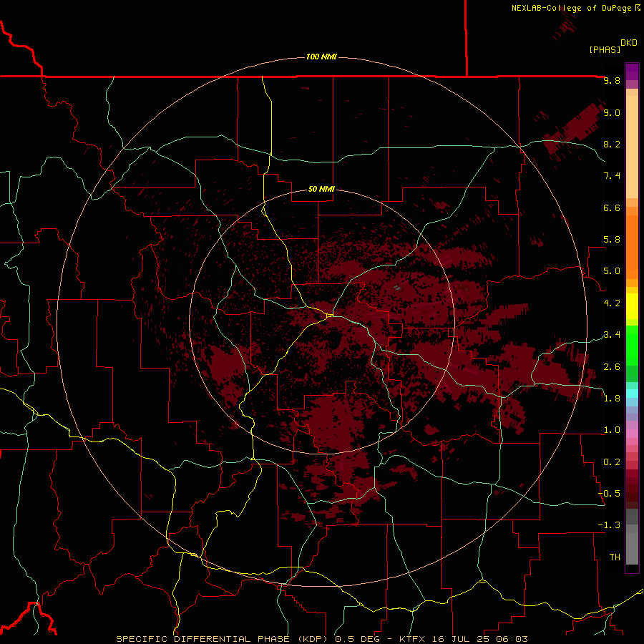This screenshot has height=644, width=644.
Task: Click the -1.3 value on the scale
Action: (610, 525)
